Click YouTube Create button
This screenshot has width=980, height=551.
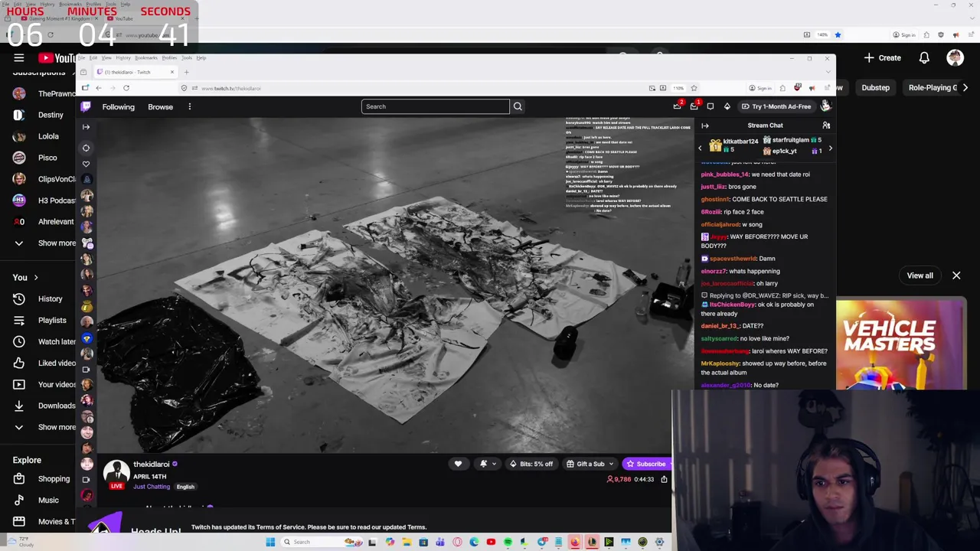[882, 57]
